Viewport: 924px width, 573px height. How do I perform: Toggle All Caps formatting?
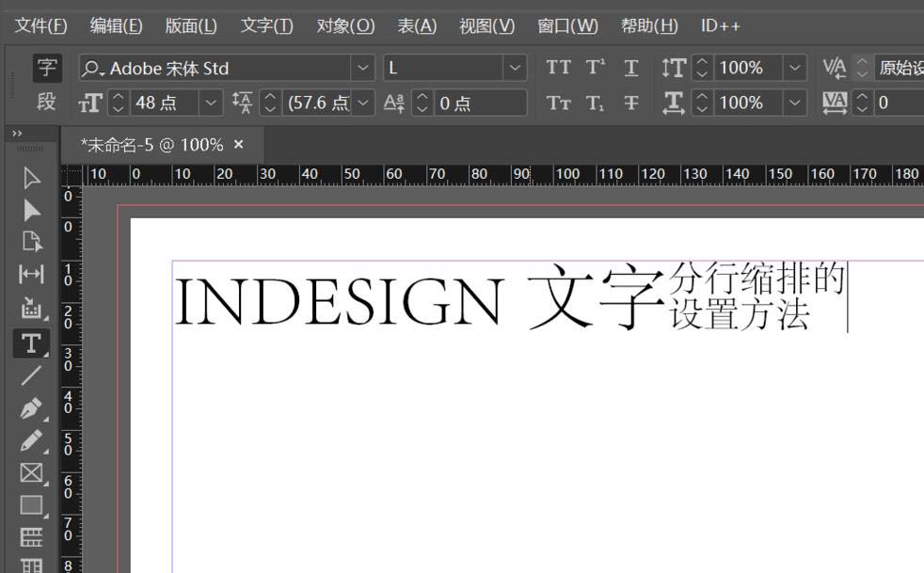point(558,68)
